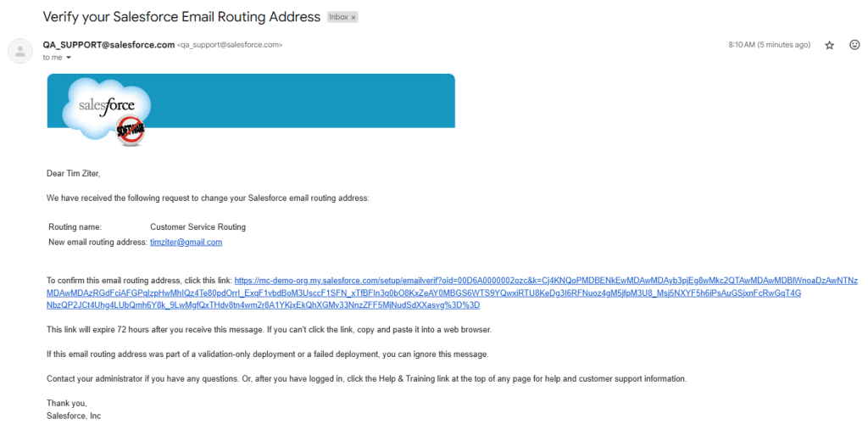Expand recipient details arrow next to 'to me'
868x430 pixels.
tap(69, 58)
